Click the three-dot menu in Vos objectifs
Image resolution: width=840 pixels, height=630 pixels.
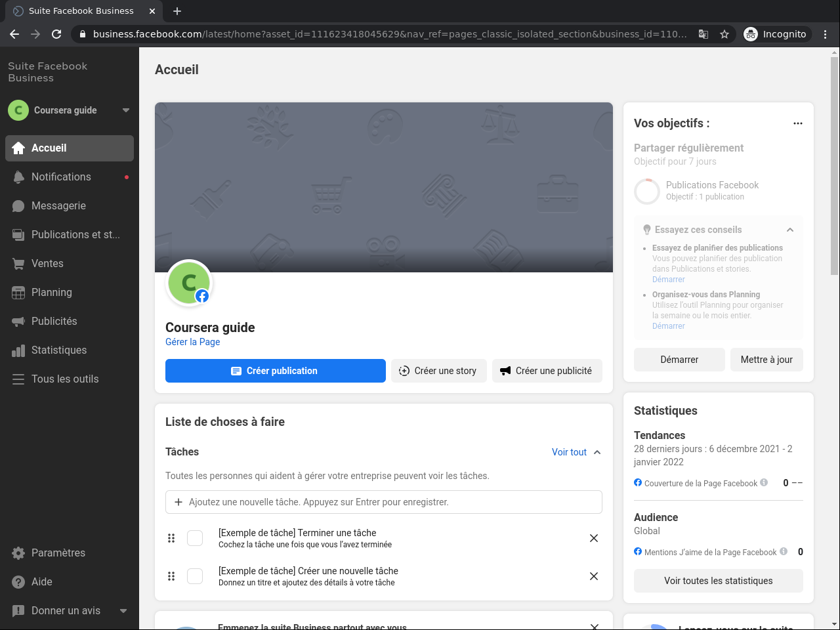[x=798, y=123]
